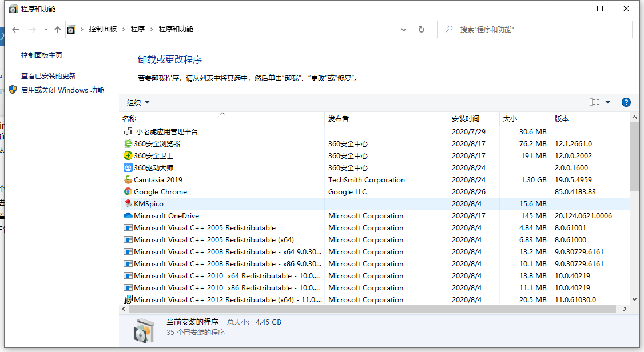The height and width of the screenshot is (352, 644).
Task: Click the refresh icon beside address bar
Action: tap(422, 29)
